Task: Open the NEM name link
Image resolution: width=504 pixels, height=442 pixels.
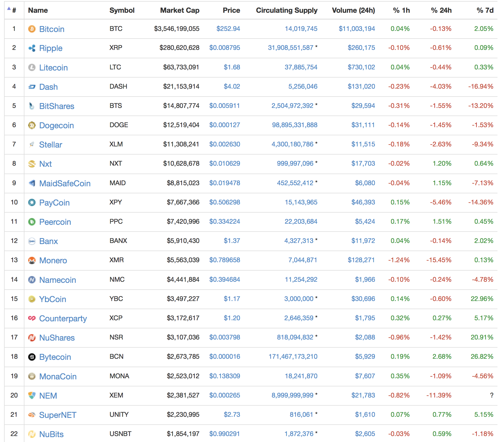Action: pos(48,396)
